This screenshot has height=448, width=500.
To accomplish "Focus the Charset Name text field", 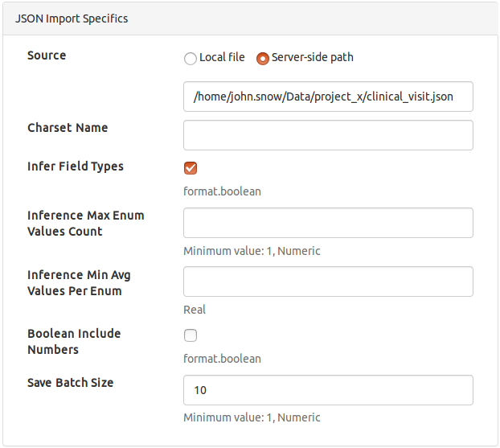I will pos(328,135).
